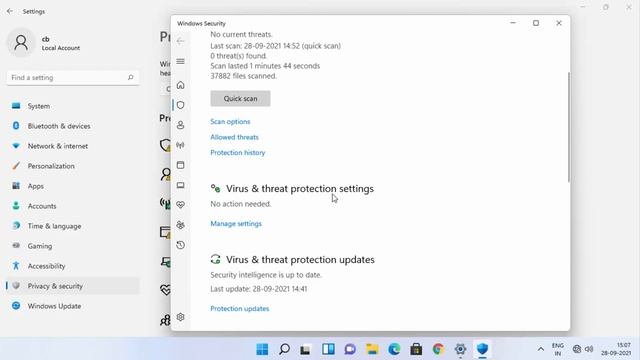The height and width of the screenshot is (360, 640).
Task: Open cb Local Account profile
Action: click(x=44, y=43)
